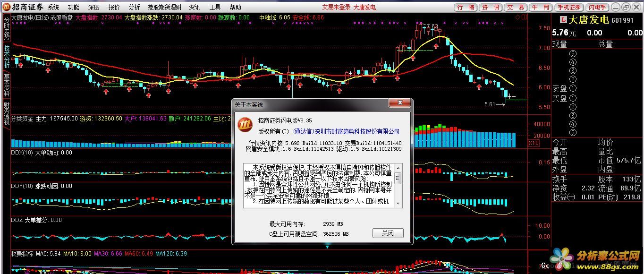This screenshot has width=644, height=274.
Task: Click the 股本 133亿 entry
Action: pyautogui.click(x=619, y=179)
